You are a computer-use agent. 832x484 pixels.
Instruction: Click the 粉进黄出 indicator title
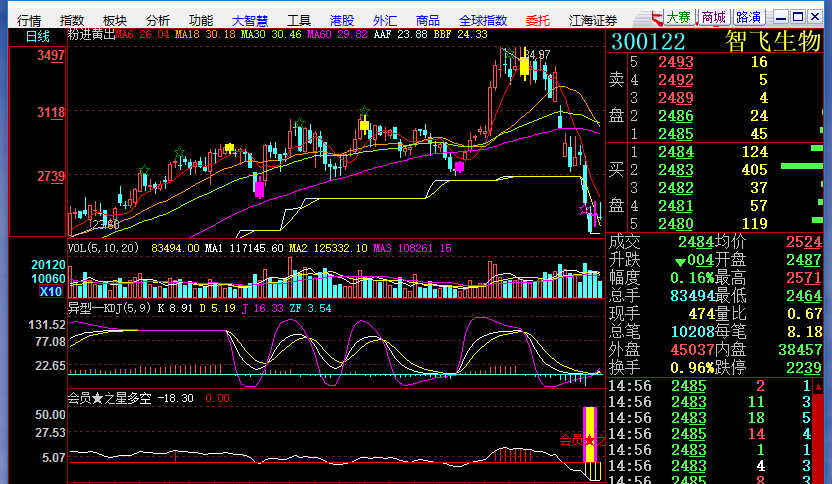pyautogui.click(x=91, y=34)
